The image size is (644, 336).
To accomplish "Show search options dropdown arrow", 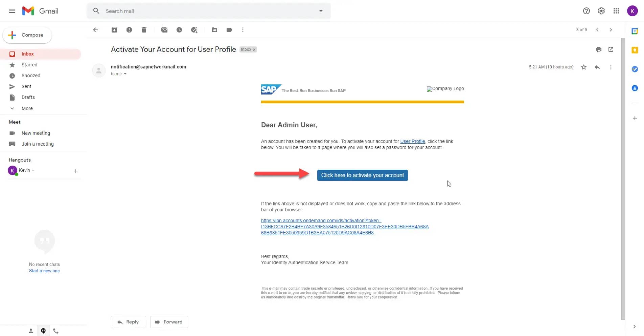I will click(x=321, y=11).
